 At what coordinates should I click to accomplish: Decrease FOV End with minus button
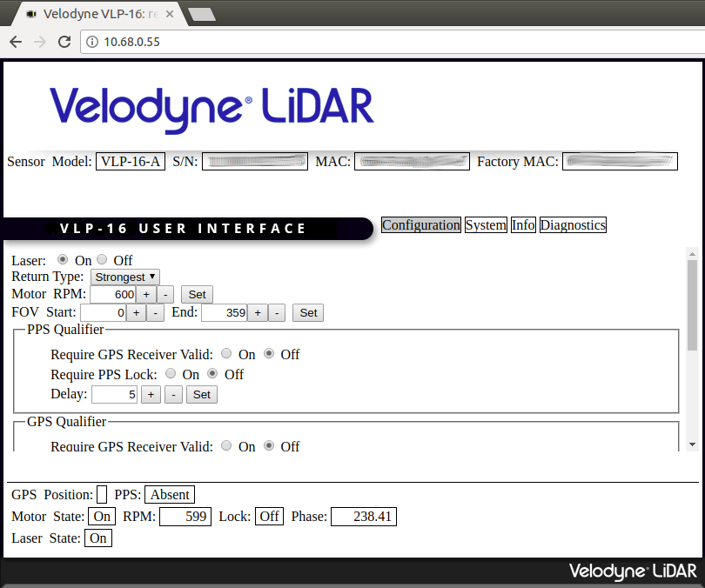point(277,312)
